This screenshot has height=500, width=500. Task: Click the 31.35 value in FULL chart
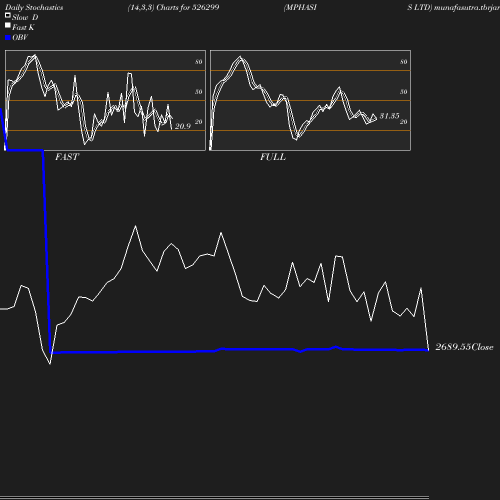(389, 116)
